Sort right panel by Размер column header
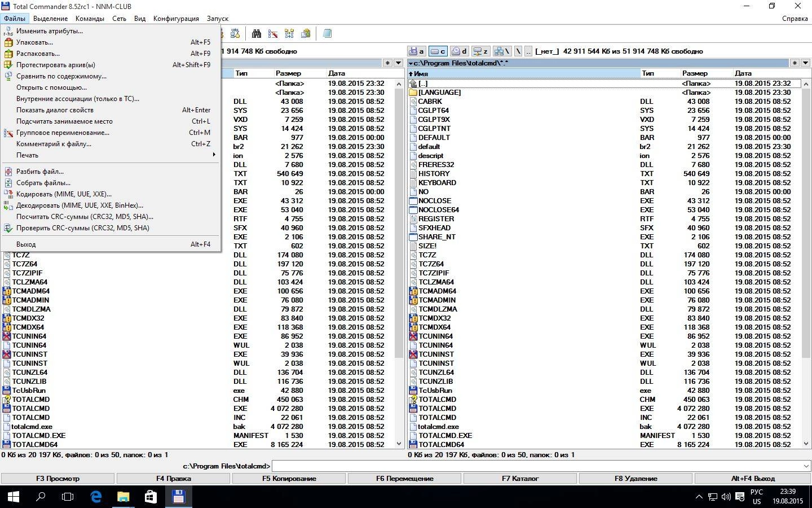Image resolution: width=812 pixels, height=508 pixels. pyautogui.click(x=705, y=73)
